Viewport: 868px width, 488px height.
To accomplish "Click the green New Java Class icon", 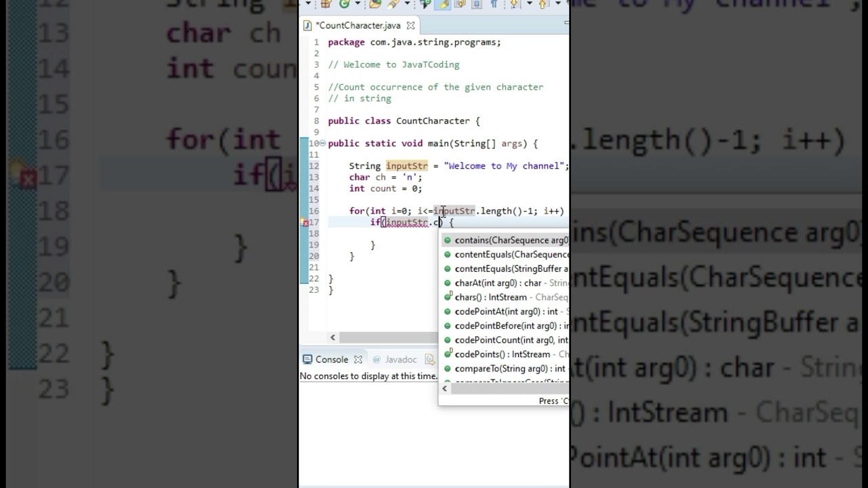I will [344, 3].
